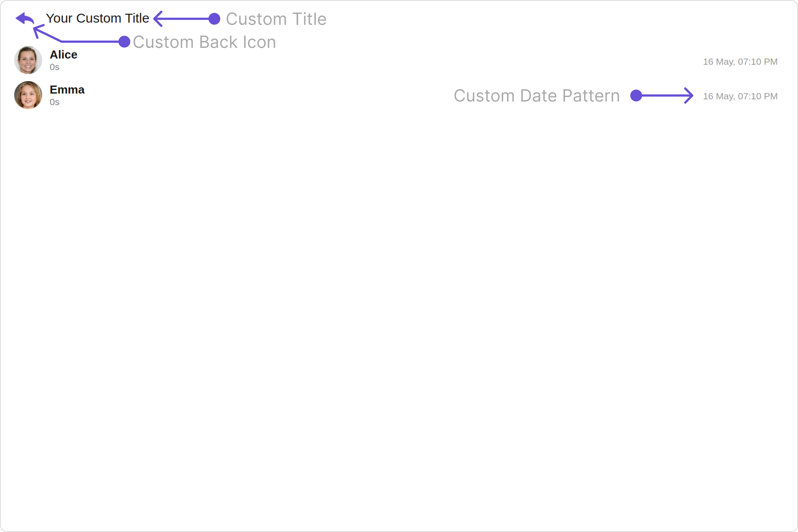Open Emma's avatar picture

28,95
